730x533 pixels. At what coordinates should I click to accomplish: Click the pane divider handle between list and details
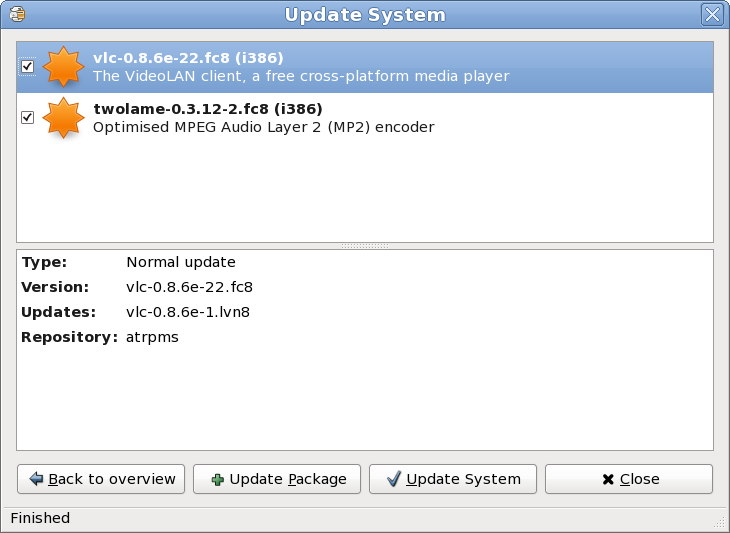coord(364,245)
